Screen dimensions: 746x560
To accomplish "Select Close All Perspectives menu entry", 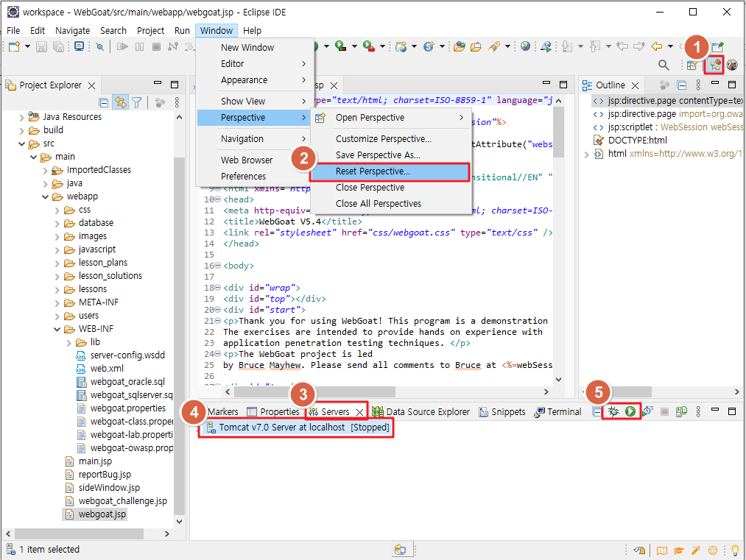I will tap(379, 203).
